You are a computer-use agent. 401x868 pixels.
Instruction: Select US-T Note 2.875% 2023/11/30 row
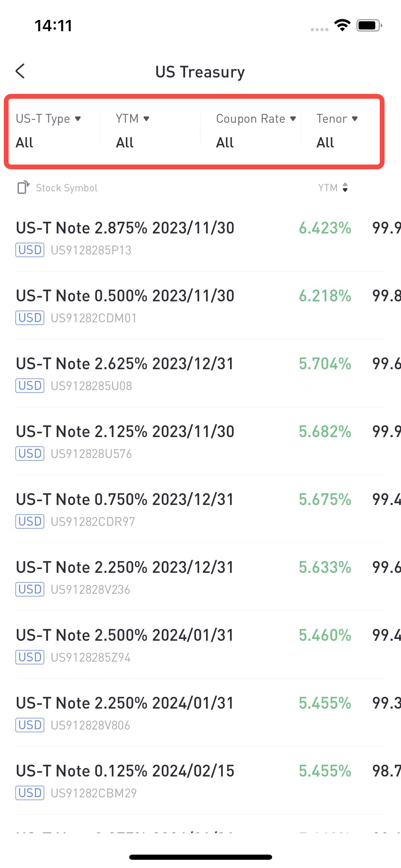click(200, 238)
